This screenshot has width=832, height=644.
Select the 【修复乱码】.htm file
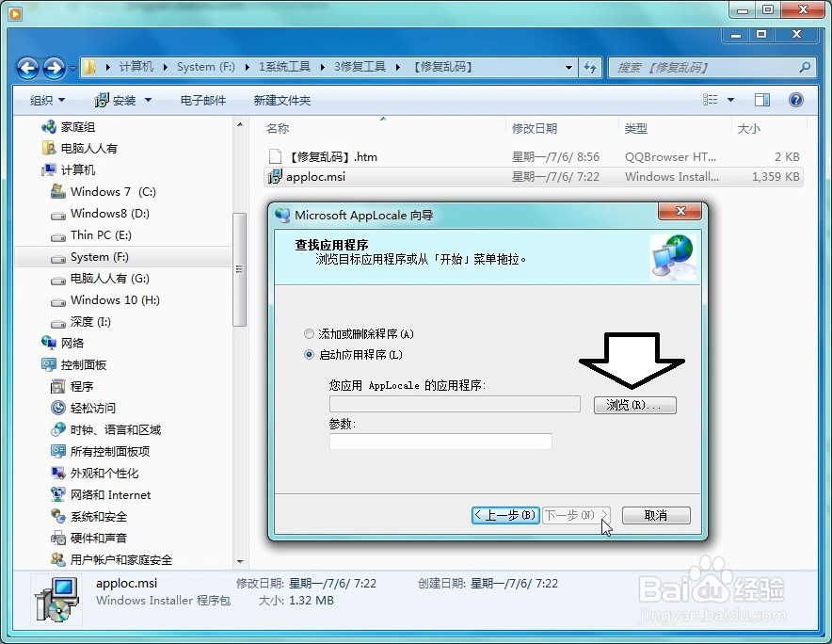(534, 156)
